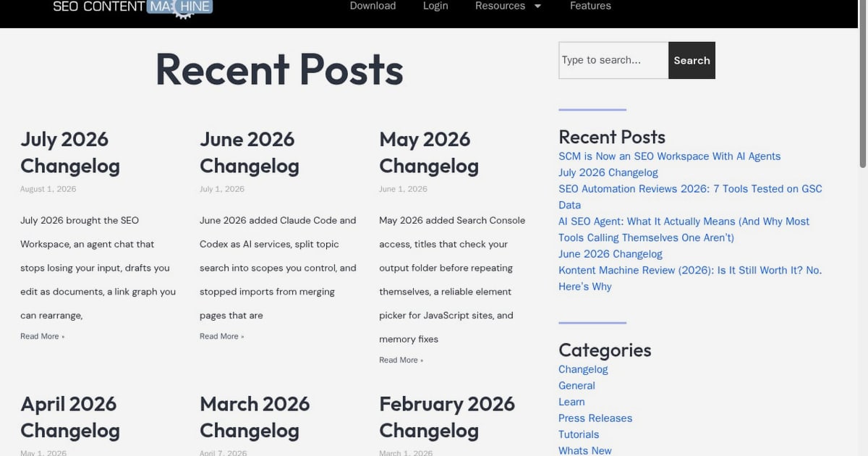Click the sidebar 'Categories' heading
The height and width of the screenshot is (456, 868).
pos(605,350)
